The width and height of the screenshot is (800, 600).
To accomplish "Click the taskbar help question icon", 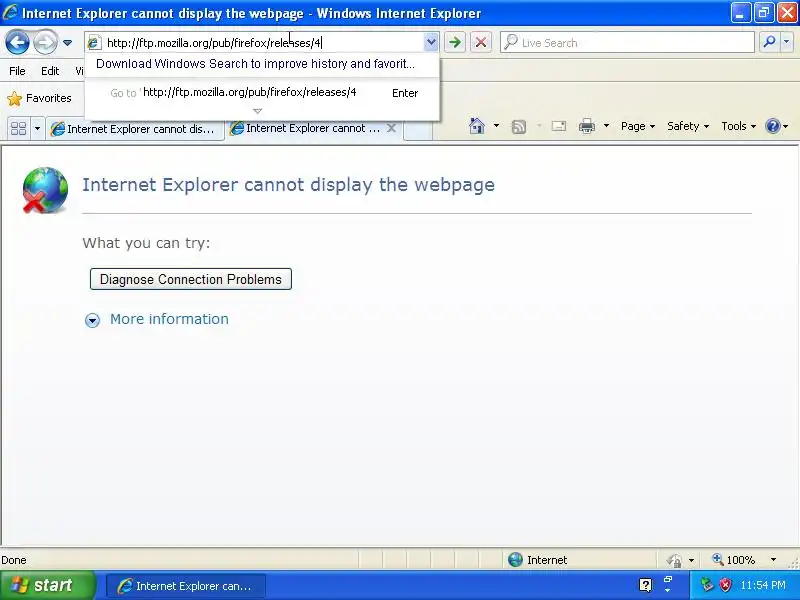I will click(645, 585).
